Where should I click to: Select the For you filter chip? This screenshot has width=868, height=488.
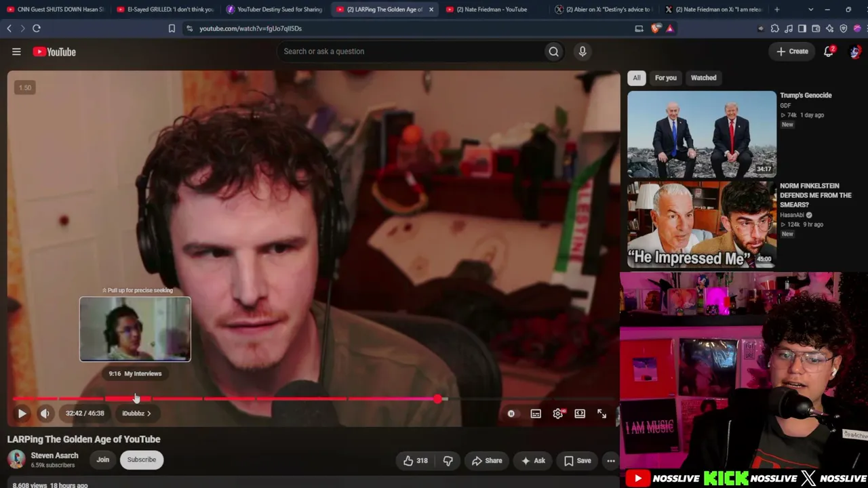click(666, 78)
